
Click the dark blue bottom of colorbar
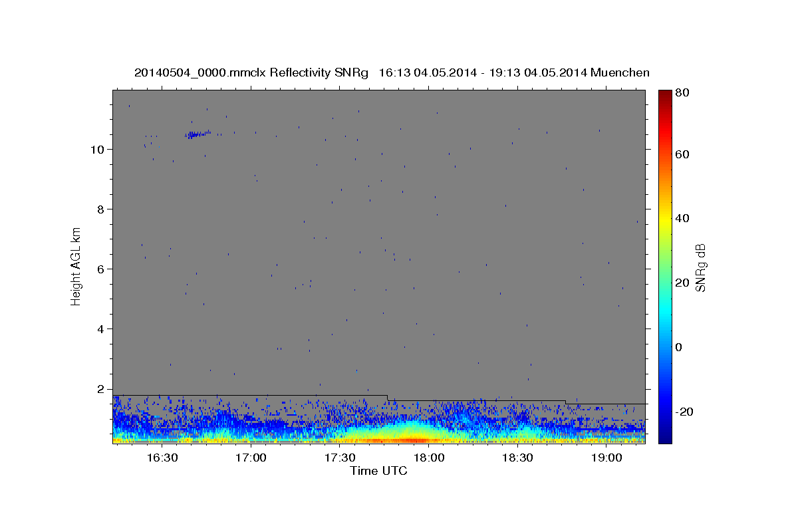[665, 436]
